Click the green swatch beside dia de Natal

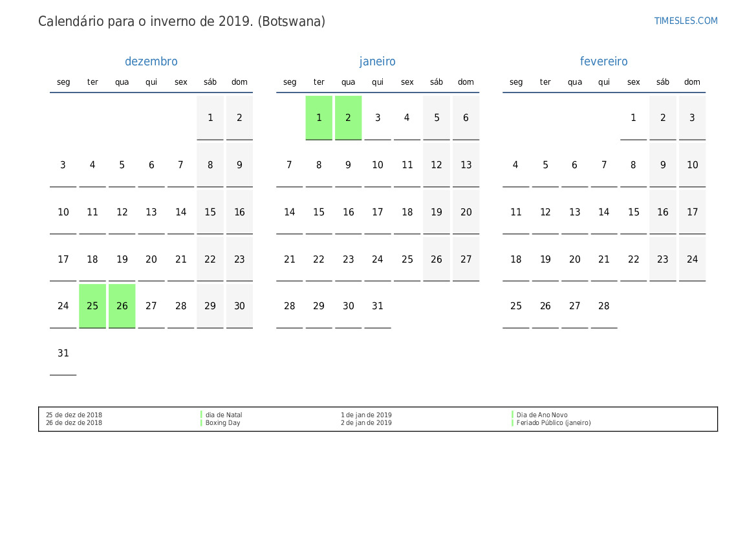point(202,415)
